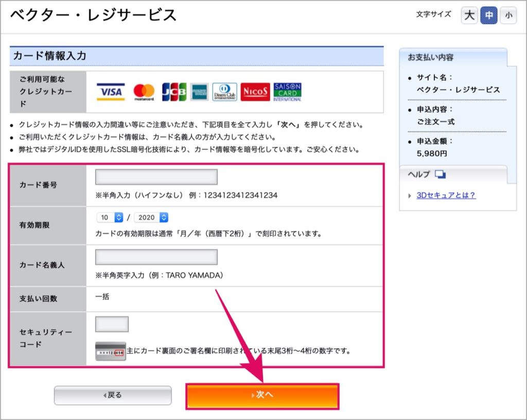Click the JCB card logo
The image size is (527, 420).
tap(174, 92)
